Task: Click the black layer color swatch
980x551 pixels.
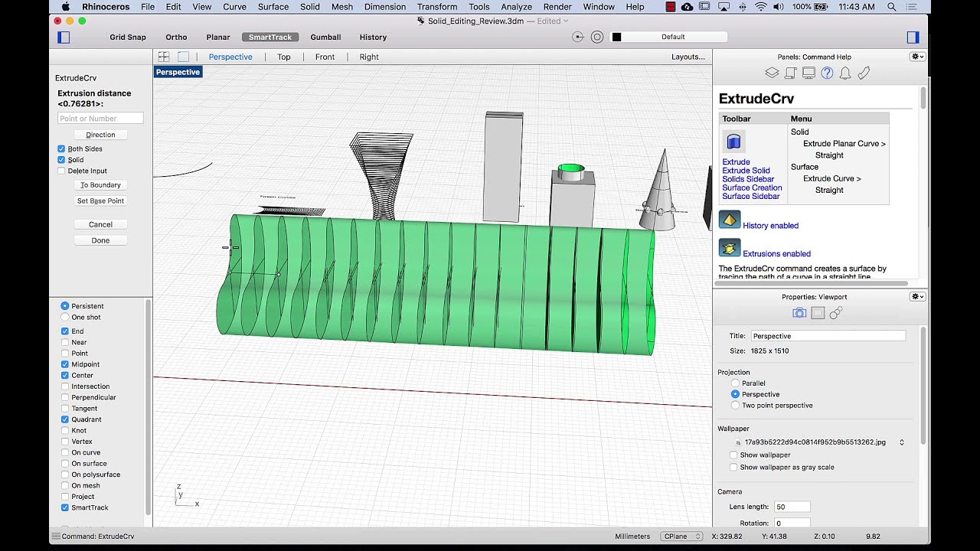Action: click(x=616, y=37)
